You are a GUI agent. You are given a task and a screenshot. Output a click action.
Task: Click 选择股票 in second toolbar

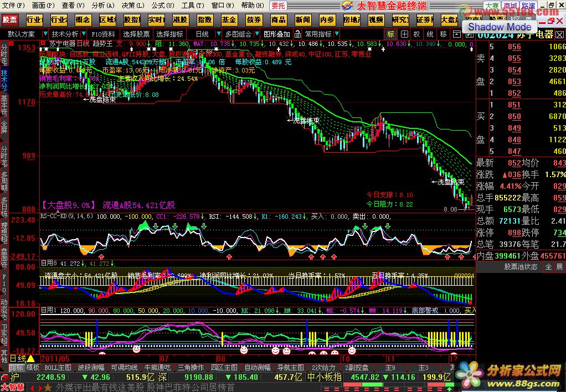136,34
